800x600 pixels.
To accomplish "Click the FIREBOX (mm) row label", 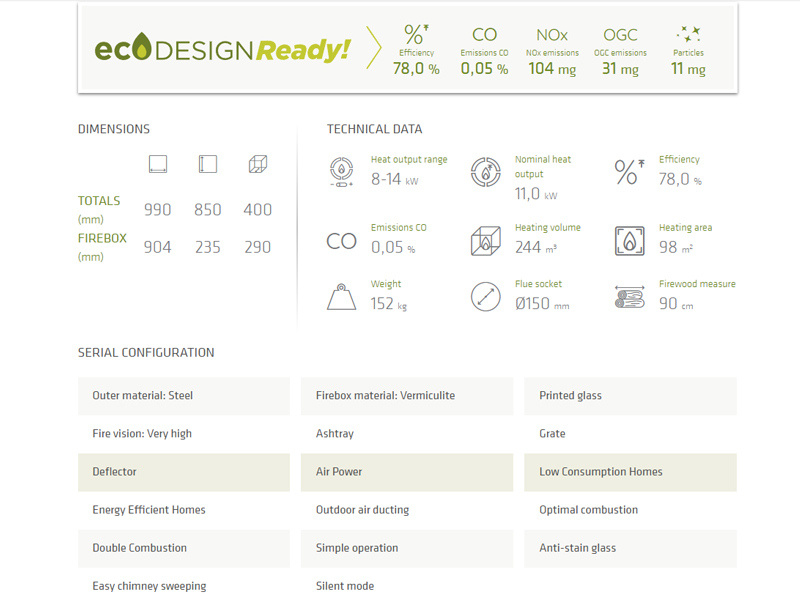I will tap(102, 247).
